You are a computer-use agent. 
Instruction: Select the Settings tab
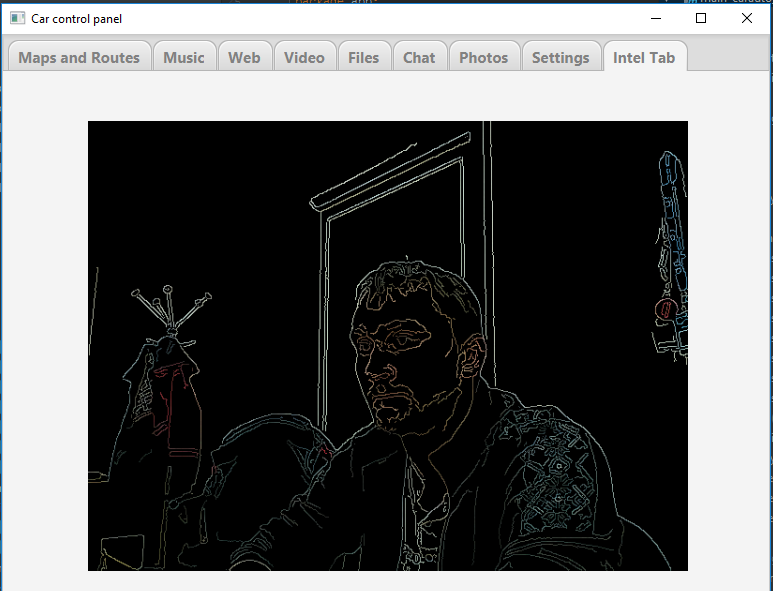click(x=561, y=57)
